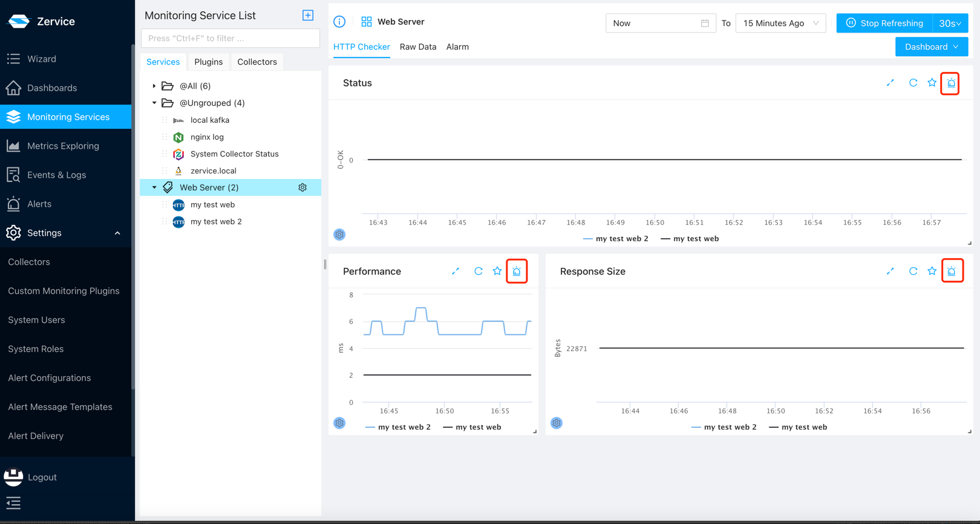This screenshot has height=524, width=980.
Task: Open the Performance chart settings gear
Action: [x=339, y=423]
